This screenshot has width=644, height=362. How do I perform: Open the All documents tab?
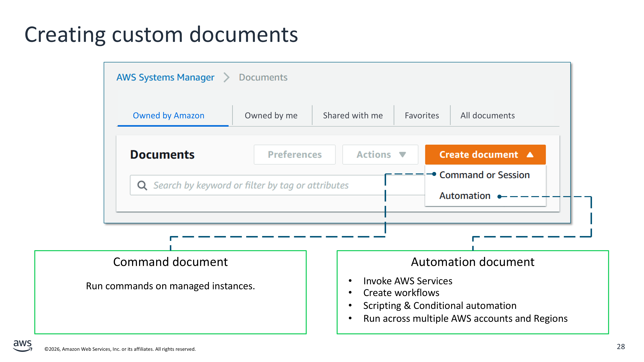(488, 116)
